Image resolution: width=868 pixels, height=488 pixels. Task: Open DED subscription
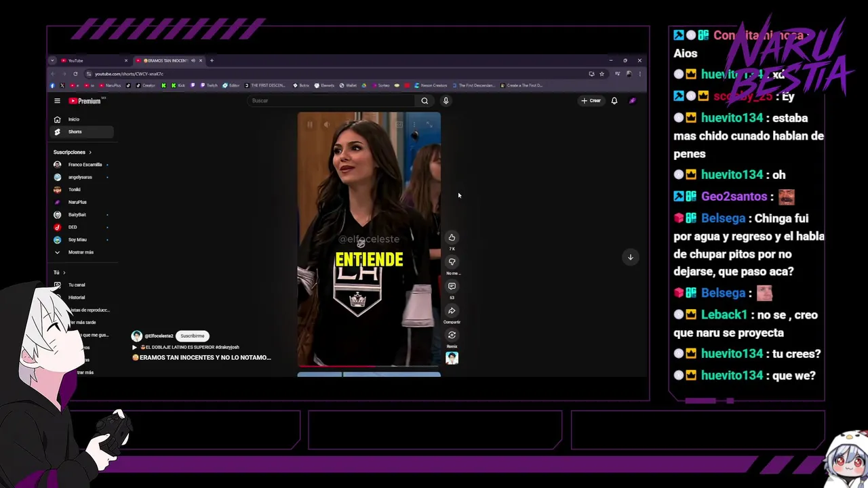(x=81, y=227)
